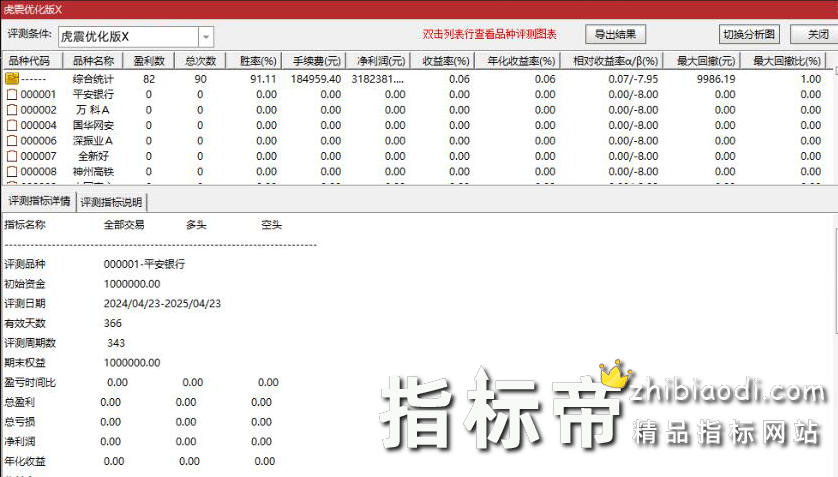Click the 虎震优化版X condition combo box
Image resolution: width=838 pixels, height=477 pixels.
pos(136,37)
